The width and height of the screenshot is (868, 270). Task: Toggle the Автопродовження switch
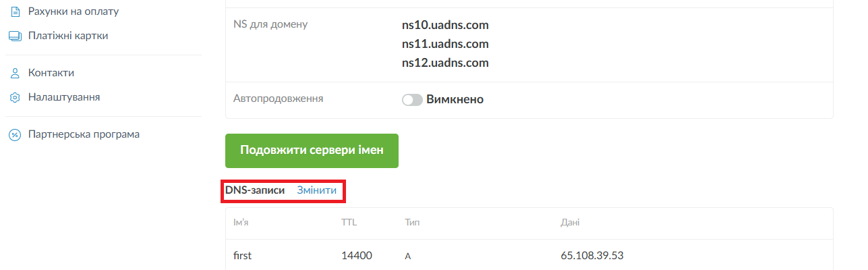[412, 100]
